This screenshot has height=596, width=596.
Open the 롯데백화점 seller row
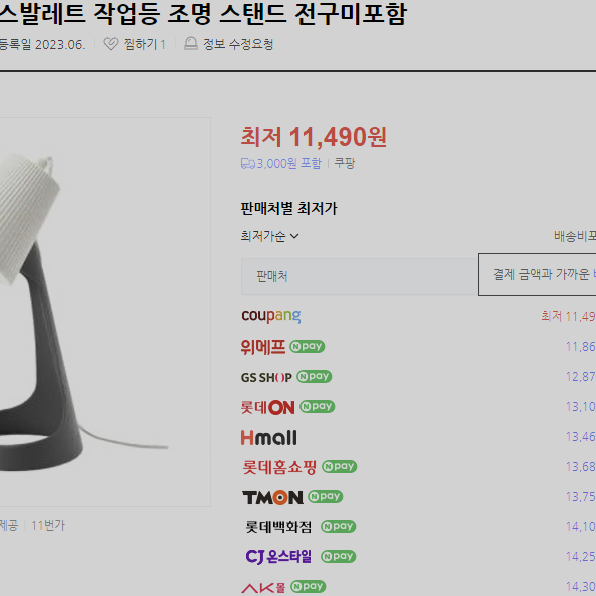[418, 527]
